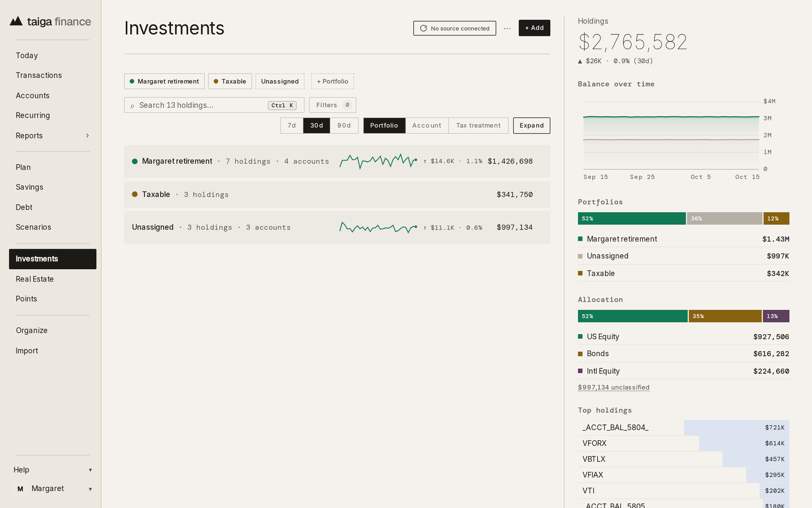Group holdings by Portfolio tab
Image resolution: width=812 pixels, height=508 pixels.
(384, 125)
